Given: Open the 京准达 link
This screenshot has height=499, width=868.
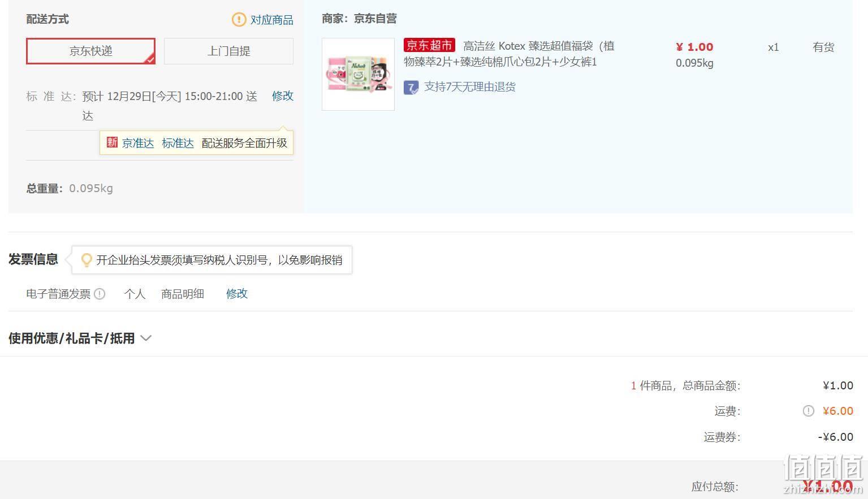Looking at the screenshot, I should click(138, 143).
